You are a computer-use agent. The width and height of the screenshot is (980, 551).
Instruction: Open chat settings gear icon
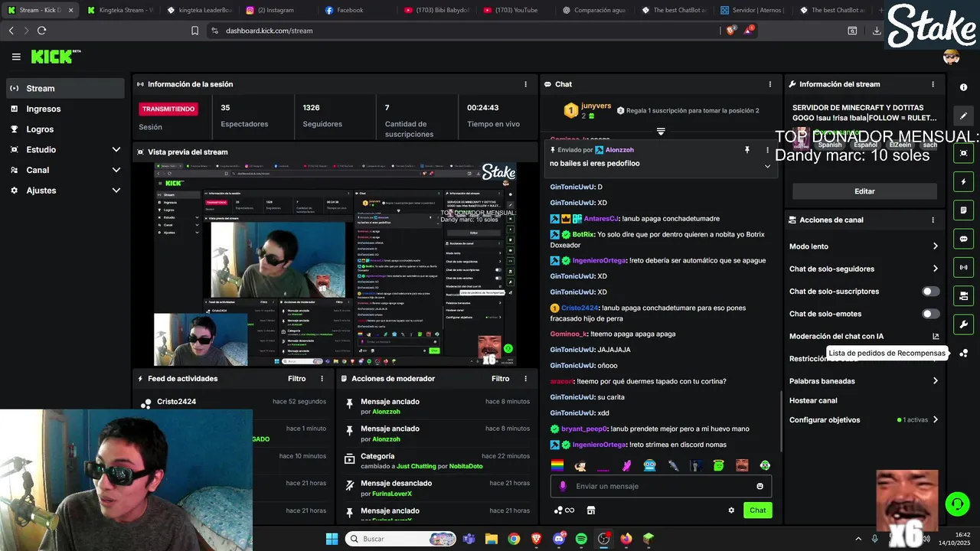coord(731,510)
